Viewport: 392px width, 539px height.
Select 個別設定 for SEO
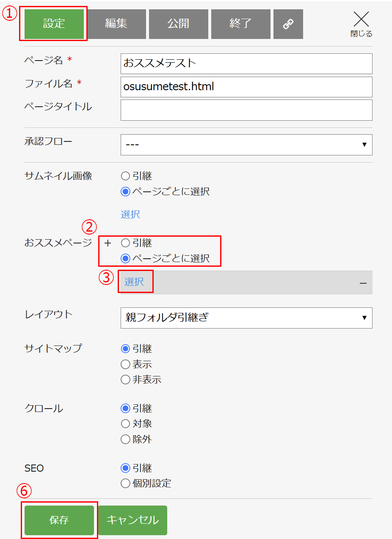point(125,483)
